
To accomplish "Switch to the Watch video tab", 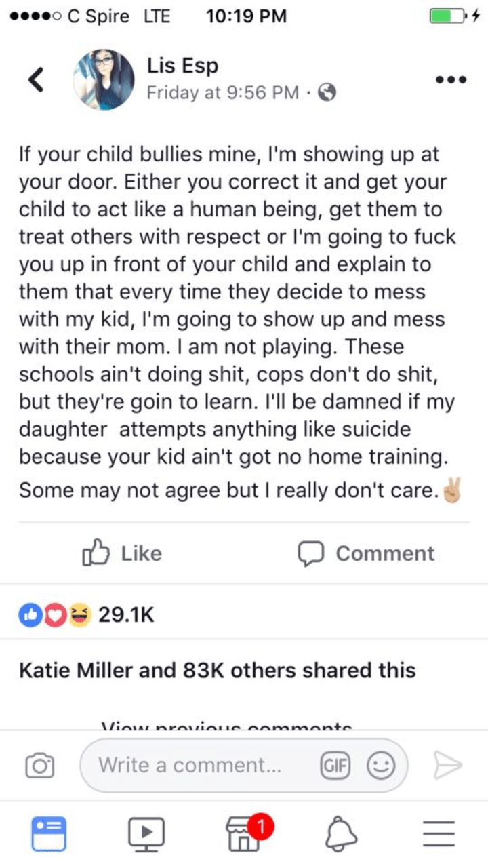I will tap(147, 833).
